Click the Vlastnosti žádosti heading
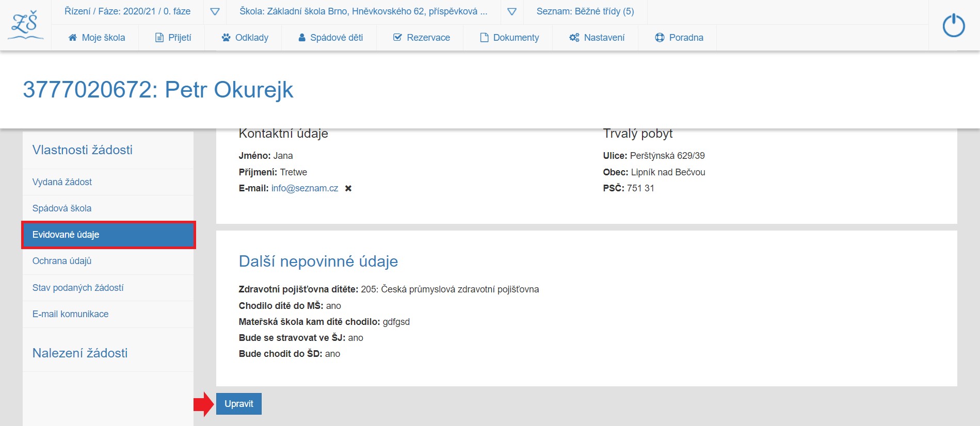This screenshot has height=426, width=980. (x=83, y=150)
